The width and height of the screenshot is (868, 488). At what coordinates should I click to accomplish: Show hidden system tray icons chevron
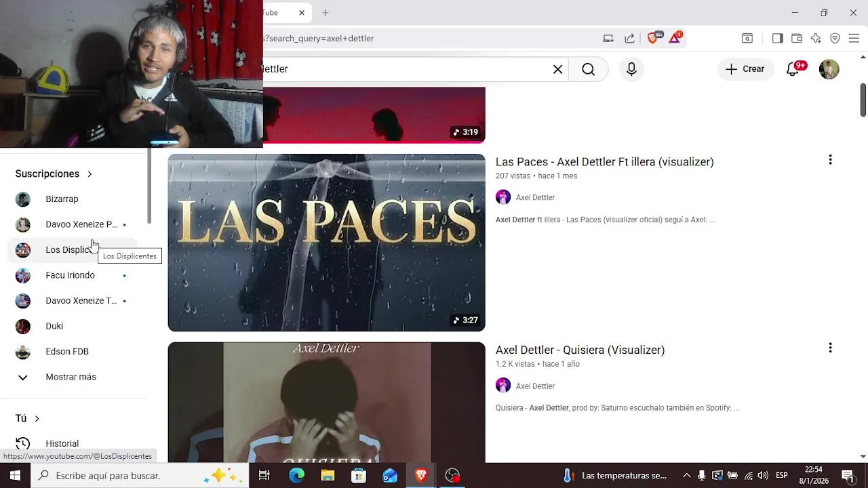(686, 476)
